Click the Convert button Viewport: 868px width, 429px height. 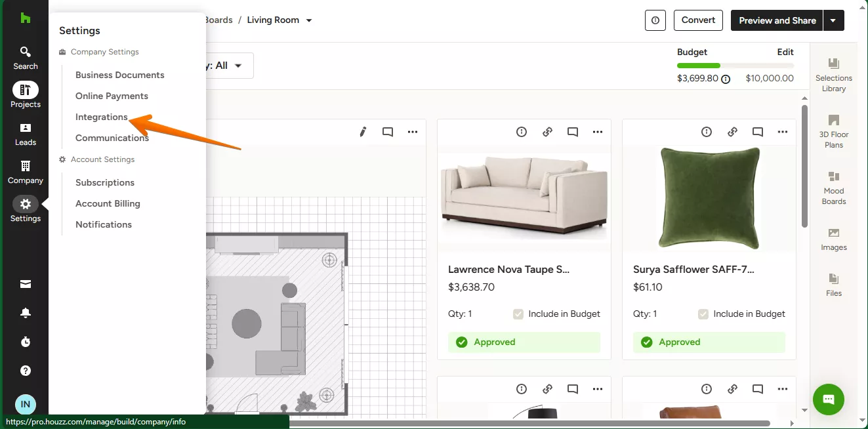tap(698, 20)
